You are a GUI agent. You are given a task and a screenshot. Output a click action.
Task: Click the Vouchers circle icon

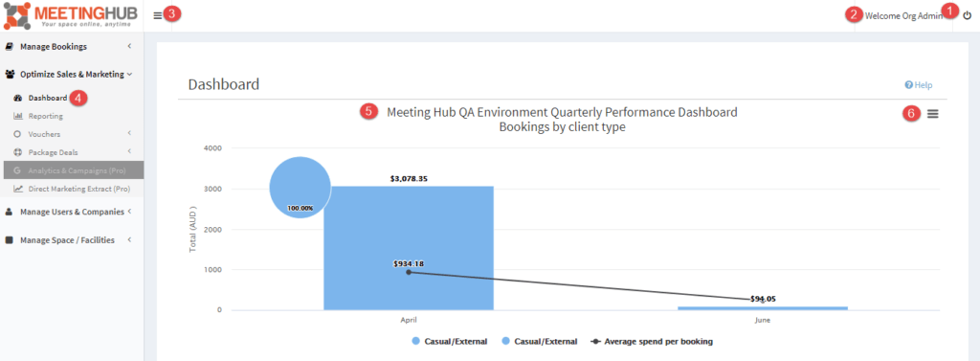[x=17, y=134]
